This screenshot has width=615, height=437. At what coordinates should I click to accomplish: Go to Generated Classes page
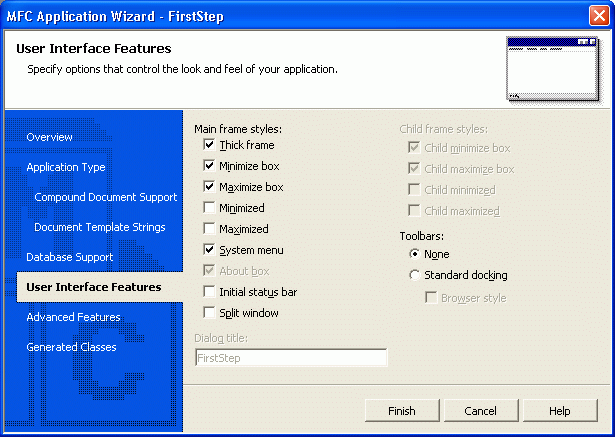[x=71, y=347]
